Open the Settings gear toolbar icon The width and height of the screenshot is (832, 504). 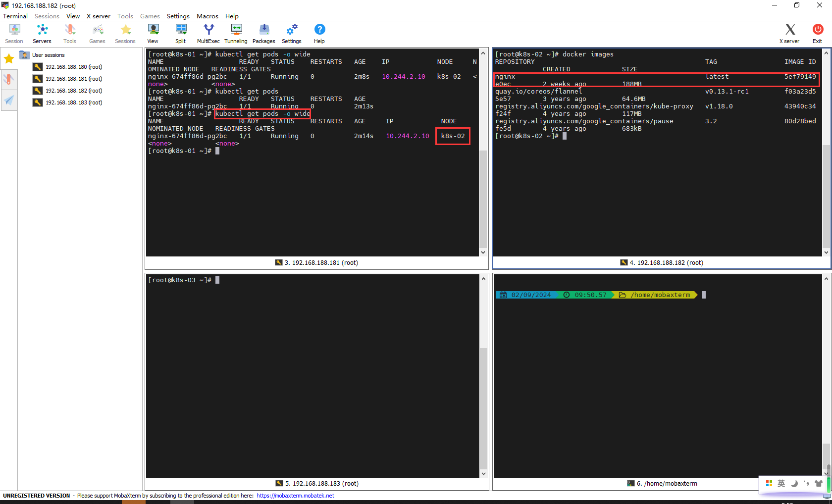click(292, 34)
